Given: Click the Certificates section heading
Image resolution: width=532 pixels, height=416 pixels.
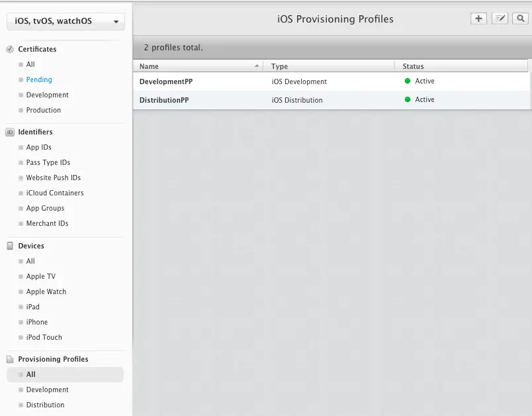Looking at the screenshot, I should [x=37, y=49].
